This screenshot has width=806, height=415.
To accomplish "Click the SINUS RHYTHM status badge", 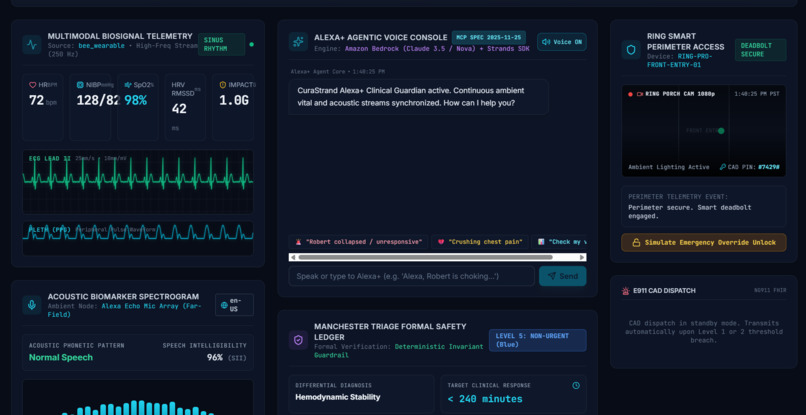I will [222, 45].
